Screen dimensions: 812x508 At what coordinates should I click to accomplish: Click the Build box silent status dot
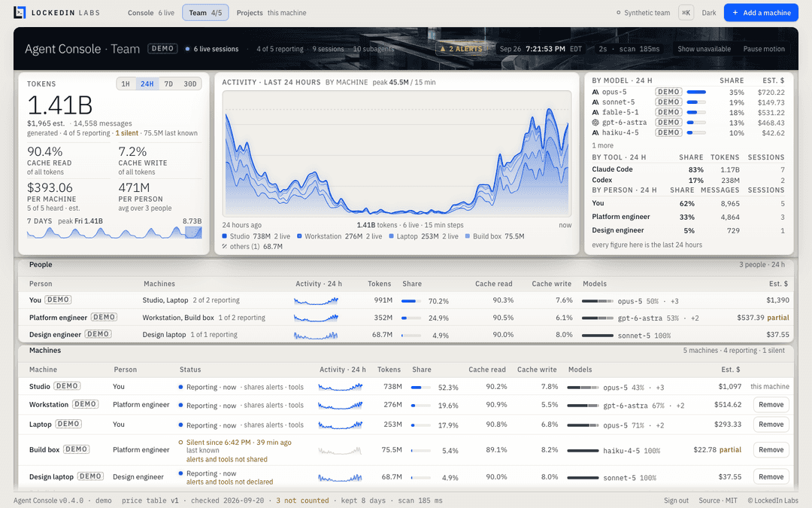[180, 443]
